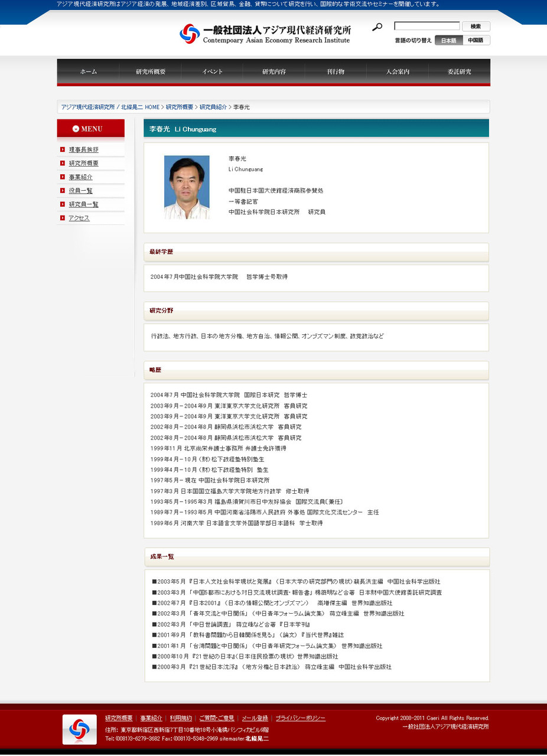547x756 pixels.
Task: Click the text 中国駐日本国大使館経済商務参賛処
Action: (276, 191)
